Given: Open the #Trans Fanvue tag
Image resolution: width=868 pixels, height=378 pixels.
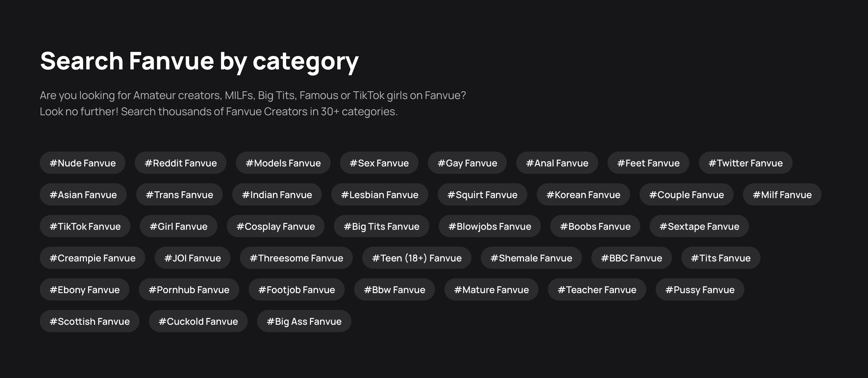Looking at the screenshot, I should click(x=179, y=195).
